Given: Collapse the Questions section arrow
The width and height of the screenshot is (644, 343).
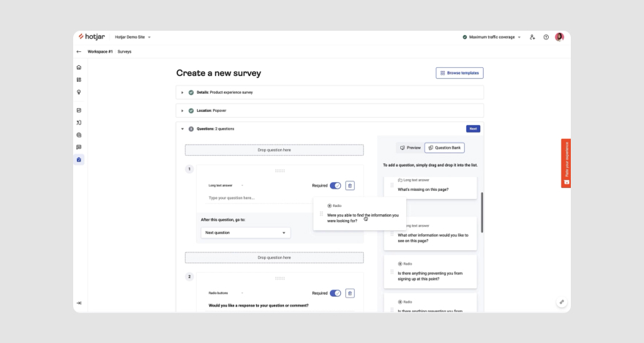Looking at the screenshot, I should pos(182,129).
